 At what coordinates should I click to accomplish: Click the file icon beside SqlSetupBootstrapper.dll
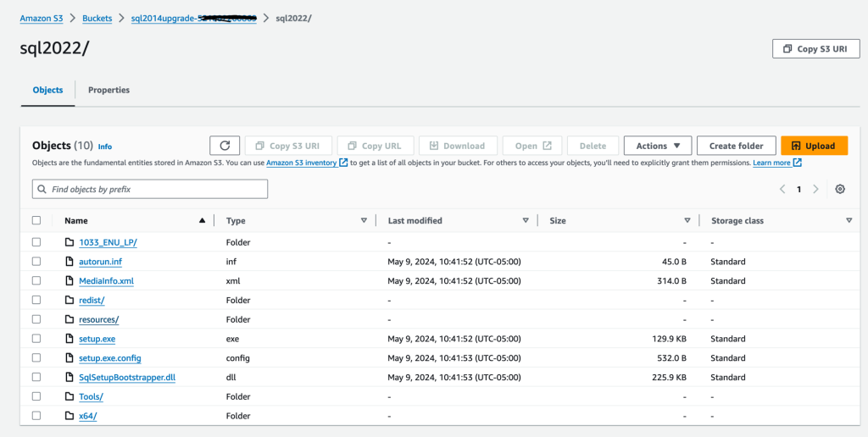[70, 377]
